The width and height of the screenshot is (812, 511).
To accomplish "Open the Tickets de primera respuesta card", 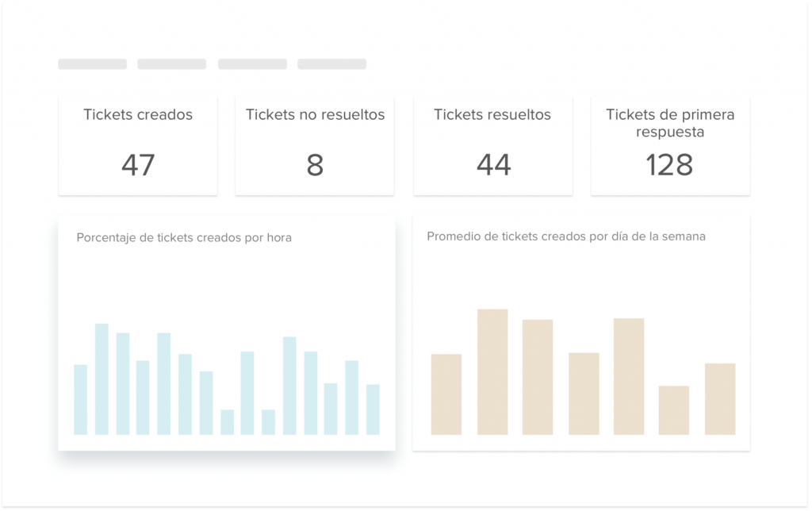I will [670, 144].
